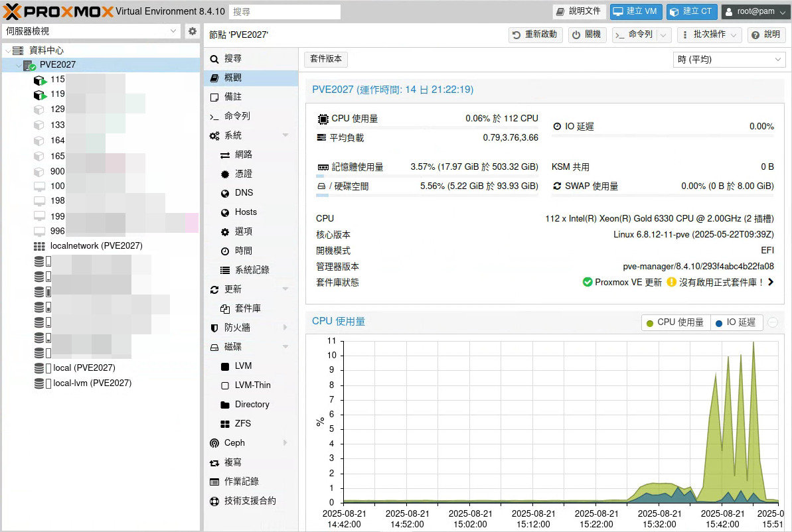Open the DNS settings page
792x532 pixels.
point(244,193)
